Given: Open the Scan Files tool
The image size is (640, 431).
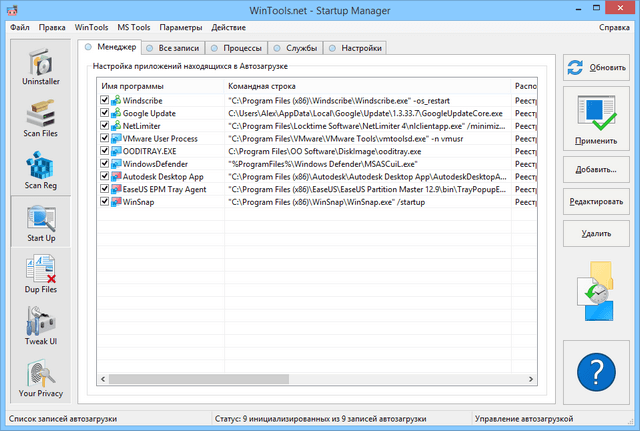Looking at the screenshot, I should (41, 118).
